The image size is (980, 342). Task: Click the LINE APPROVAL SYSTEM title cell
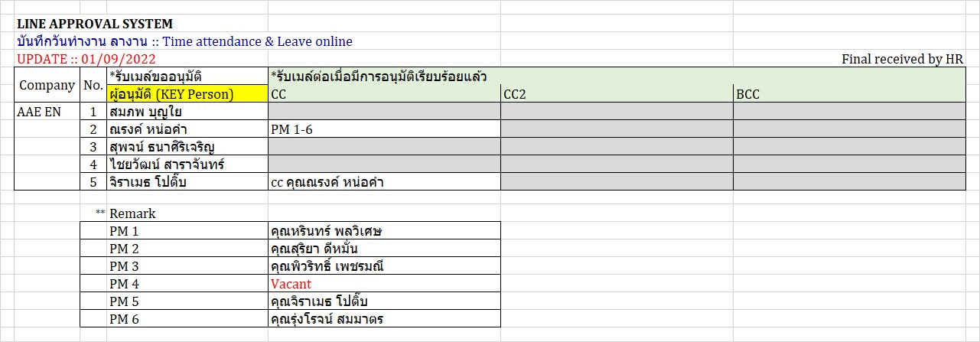95,24
